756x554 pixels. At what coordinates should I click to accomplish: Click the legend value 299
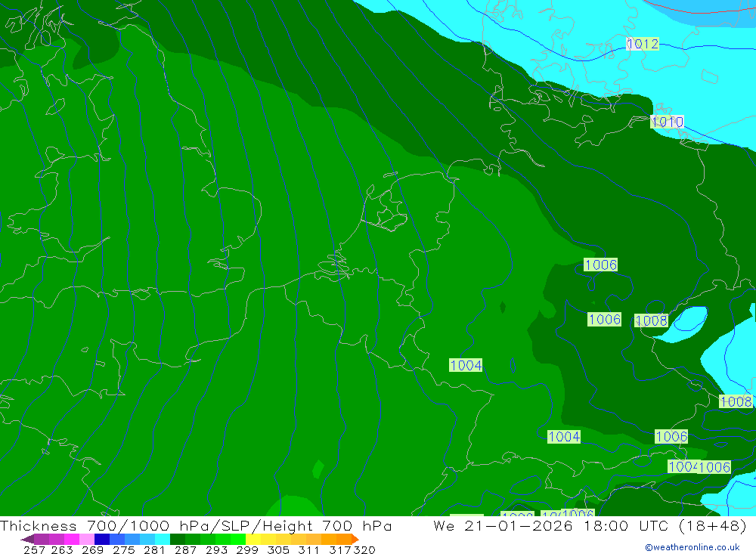(x=247, y=549)
